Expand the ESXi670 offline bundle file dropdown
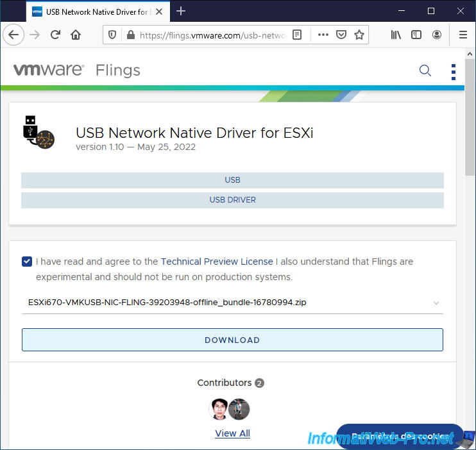The width and height of the screenshot is (476, 450). coord(232,303)
